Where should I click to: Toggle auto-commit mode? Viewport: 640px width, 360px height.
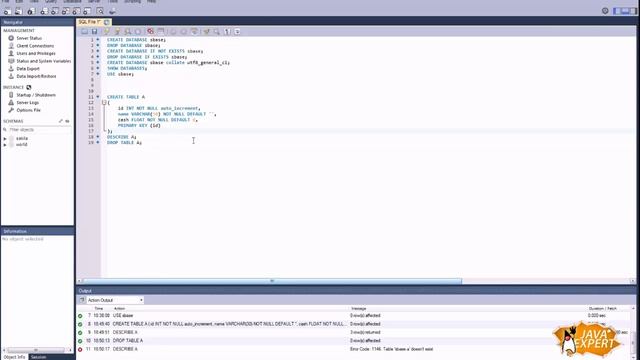tap(194, 31)
